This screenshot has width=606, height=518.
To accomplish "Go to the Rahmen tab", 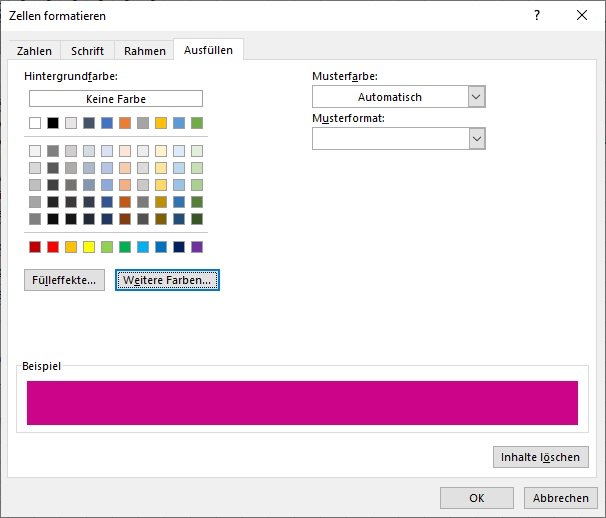I will pos(144,51).
